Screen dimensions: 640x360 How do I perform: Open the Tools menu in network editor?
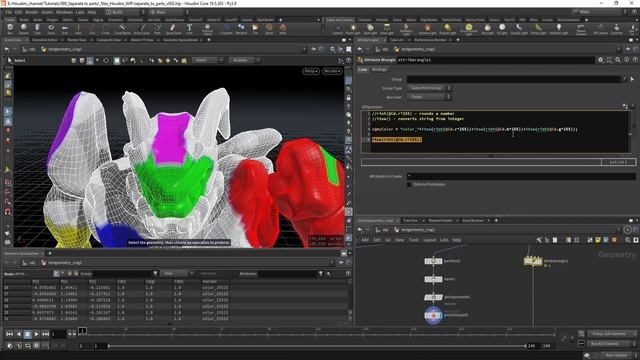click(414, 240)
